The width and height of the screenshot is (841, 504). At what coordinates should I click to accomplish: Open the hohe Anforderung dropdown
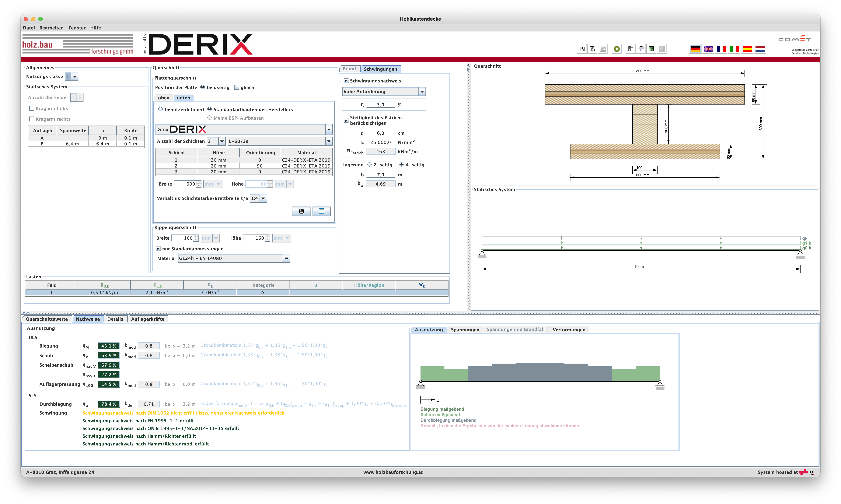(x=422, y=92)
